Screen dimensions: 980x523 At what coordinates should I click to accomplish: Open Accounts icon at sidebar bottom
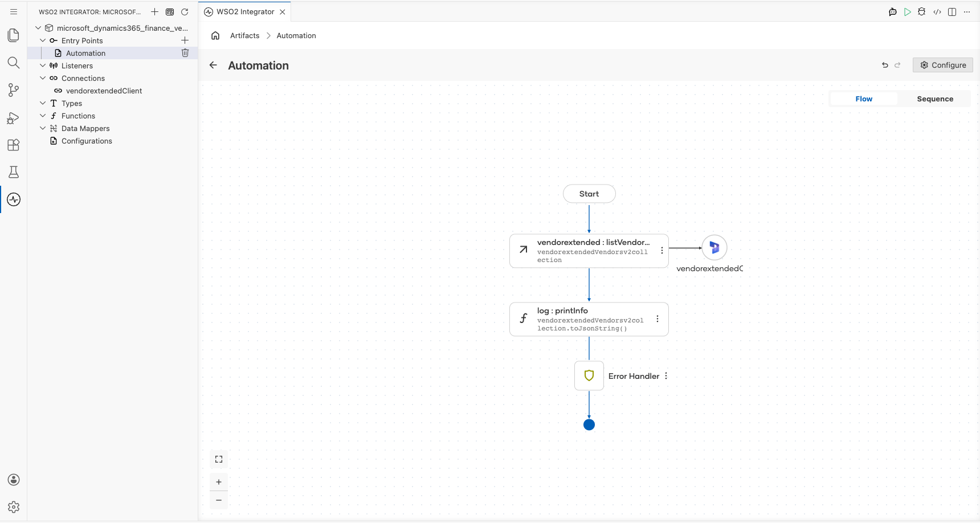tap(14, 480)
